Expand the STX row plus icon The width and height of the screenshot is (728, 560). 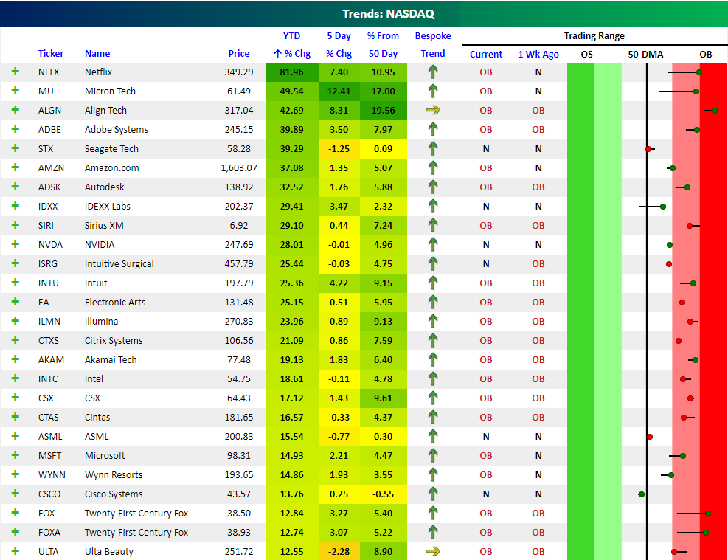tap(15, 148)
